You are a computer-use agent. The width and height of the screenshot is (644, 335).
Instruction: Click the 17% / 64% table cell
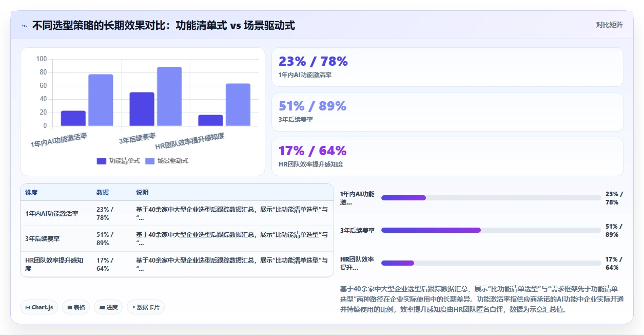[105, 264]
